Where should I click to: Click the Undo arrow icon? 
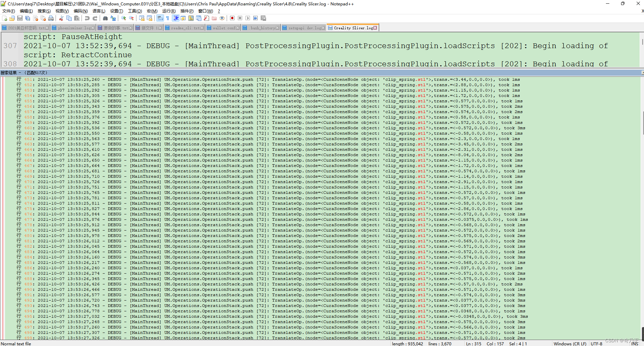pyautogui.click(x=87, y=18)
